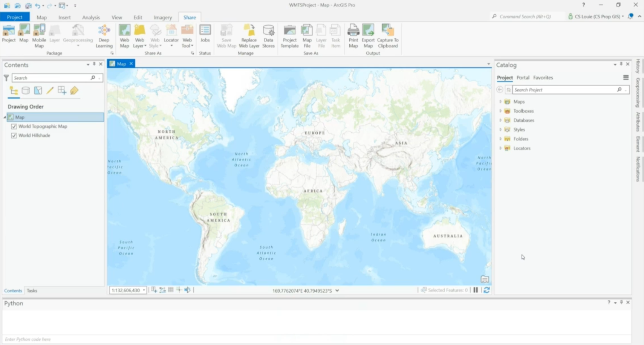This screenshot has height=345, width=644.
Task: Expand the Databases tree item
Action: click(500, 121)
